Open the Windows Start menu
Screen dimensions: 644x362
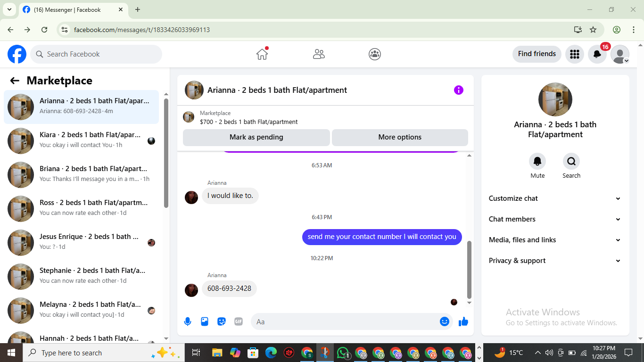(11, 353)
